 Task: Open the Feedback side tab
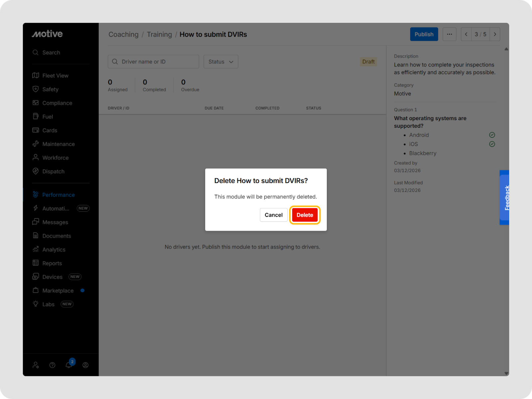pos(505,198)
